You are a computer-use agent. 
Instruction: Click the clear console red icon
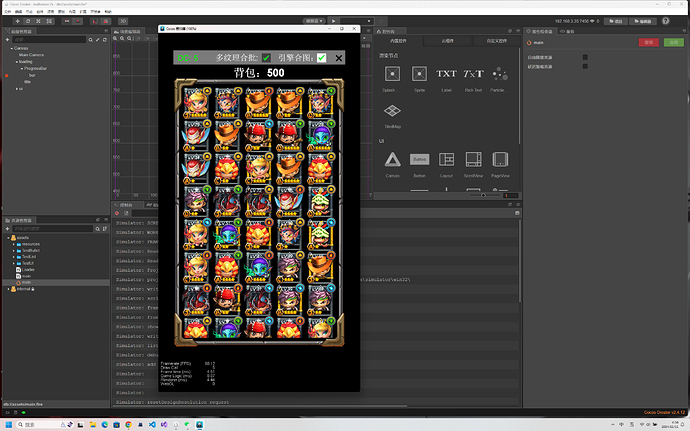(x=117, y=213)
